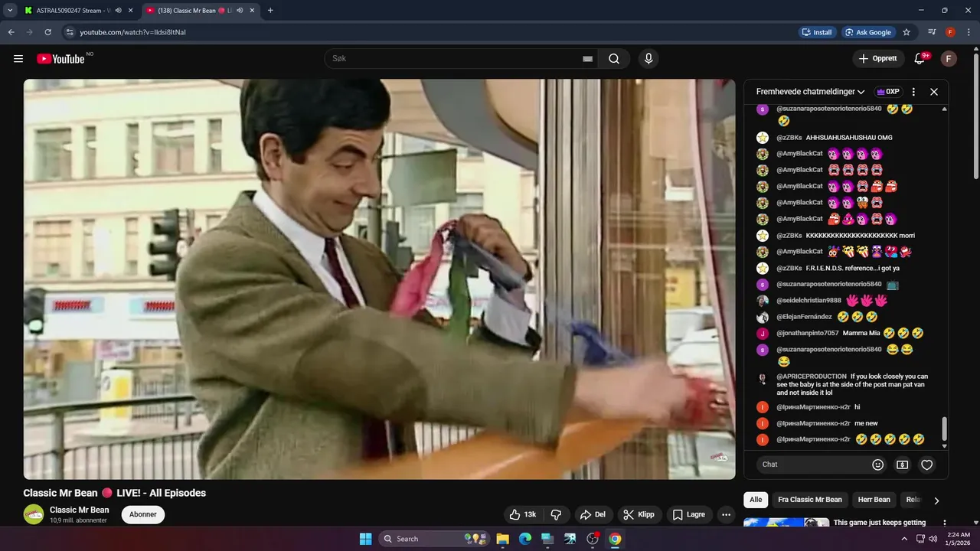Image resolution: width=980 pixels, height=551 pixels.
Task: Open chat options three-dot menu
Action: [913, 92]
